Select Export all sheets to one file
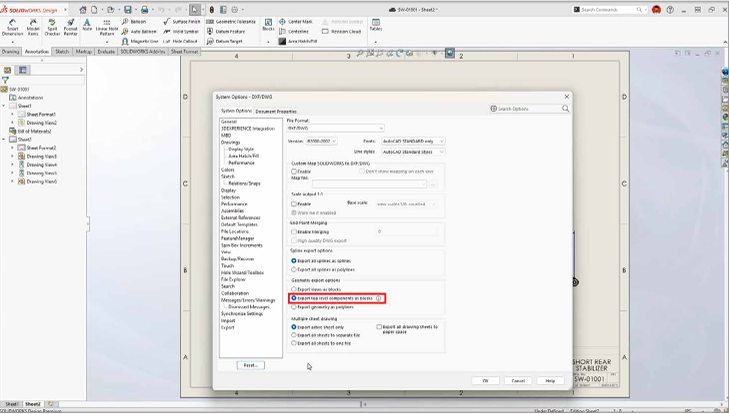 pos(294,343)
